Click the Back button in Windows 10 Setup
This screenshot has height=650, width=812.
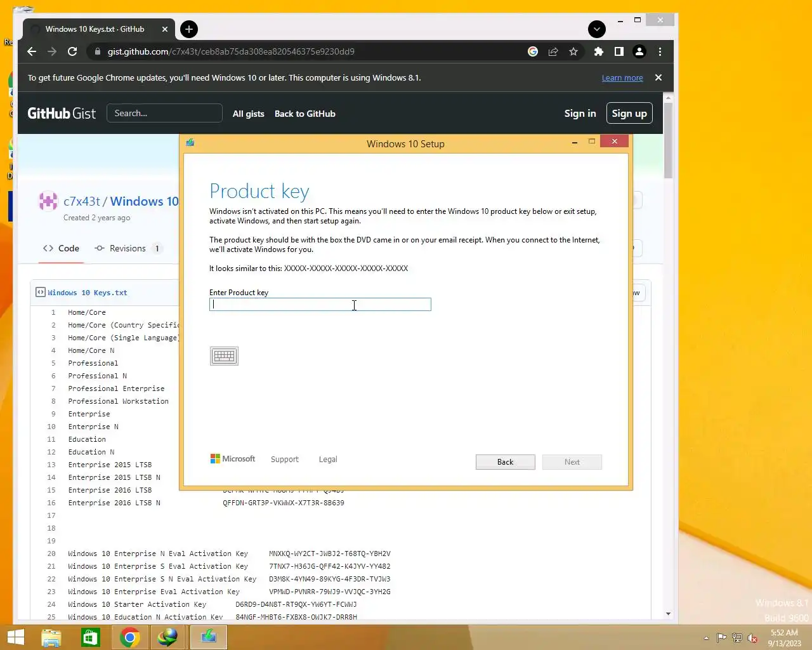(x=505, y=462)
